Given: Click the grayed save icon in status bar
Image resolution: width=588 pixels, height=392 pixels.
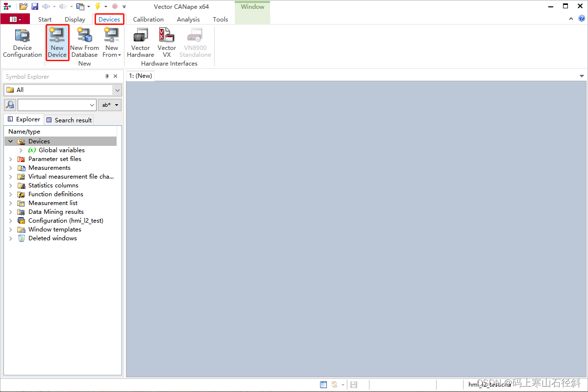Looking at the screenshot, I should point(354,385).
